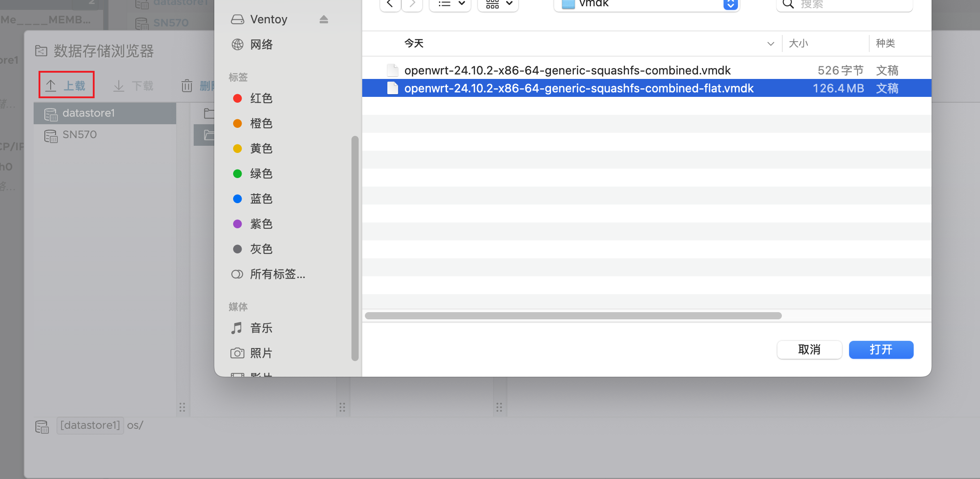The width and height of the screenshot is (980, 479).
Task: Click the datastore icon beside the path bar
Action: tap(42, 427)
